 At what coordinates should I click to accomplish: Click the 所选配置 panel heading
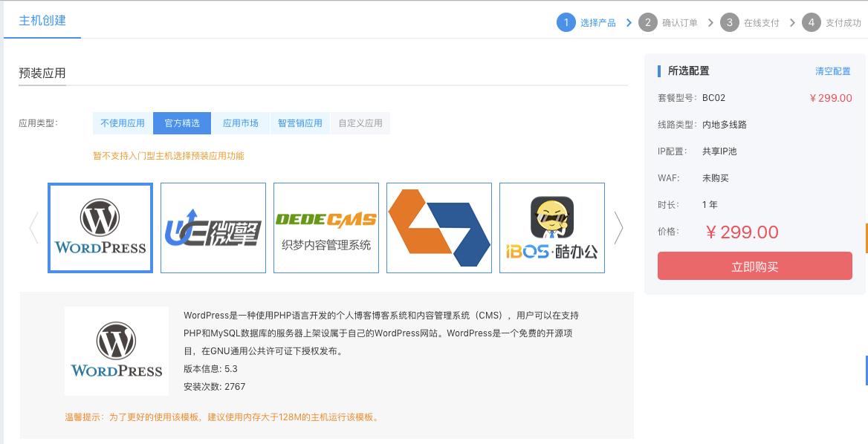688,71
